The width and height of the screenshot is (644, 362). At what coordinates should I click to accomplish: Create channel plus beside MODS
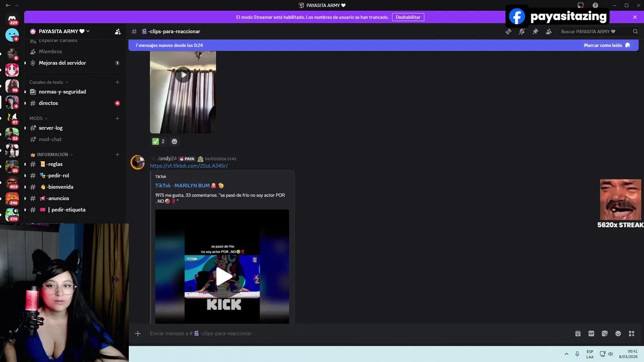click(117, 118)
